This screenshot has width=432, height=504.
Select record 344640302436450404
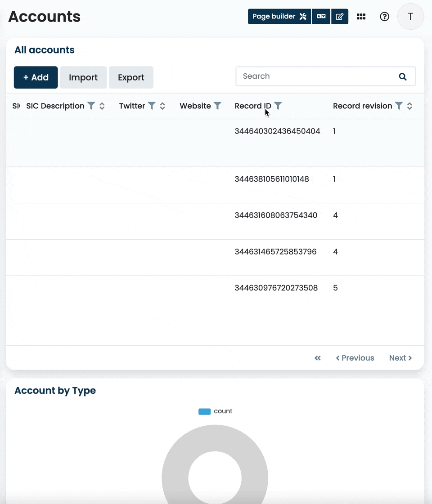click(x=277, y=131)
